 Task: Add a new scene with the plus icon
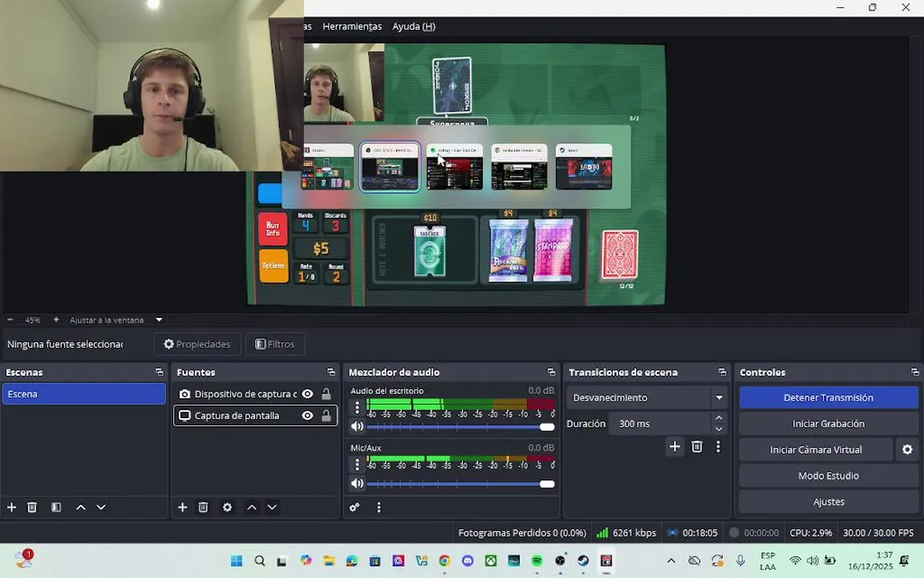(11, 507)
